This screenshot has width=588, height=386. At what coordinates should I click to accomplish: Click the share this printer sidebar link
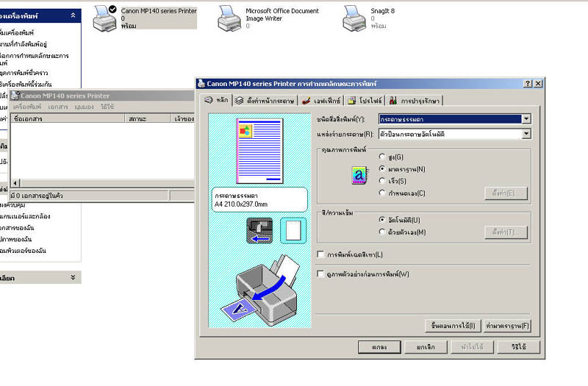point(26,84)
